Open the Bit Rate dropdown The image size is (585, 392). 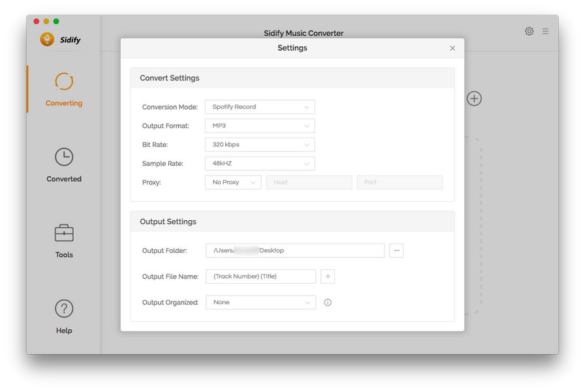[260, 145]
